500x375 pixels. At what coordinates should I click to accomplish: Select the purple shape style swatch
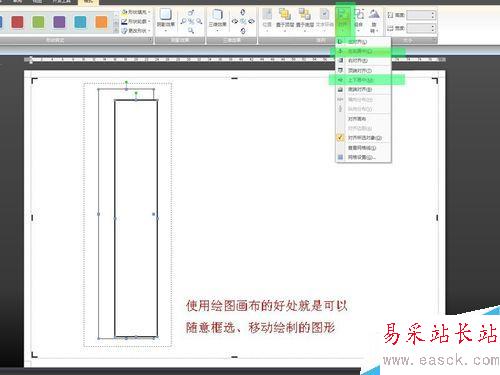click(59, 22)
